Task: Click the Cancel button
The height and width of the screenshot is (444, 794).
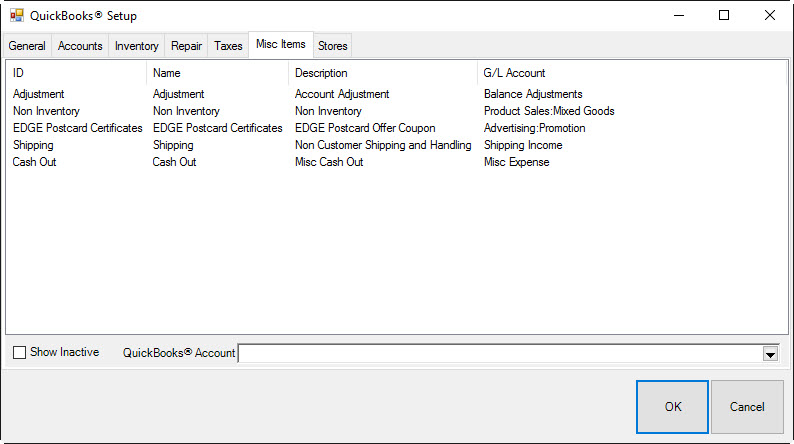Action: click(747, 407)
